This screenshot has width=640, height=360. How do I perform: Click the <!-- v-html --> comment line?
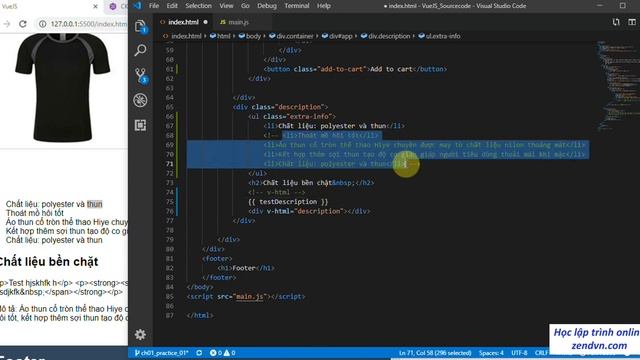tap(277, 192)
